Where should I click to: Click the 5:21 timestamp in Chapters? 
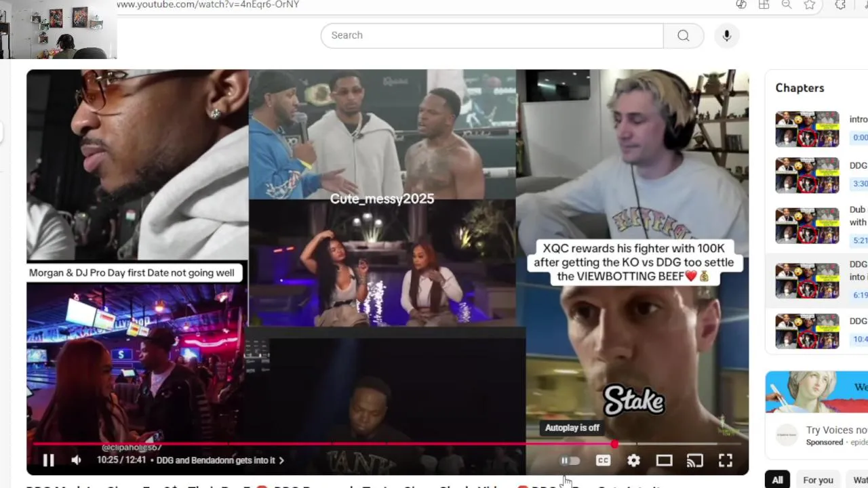coord(860,240)
